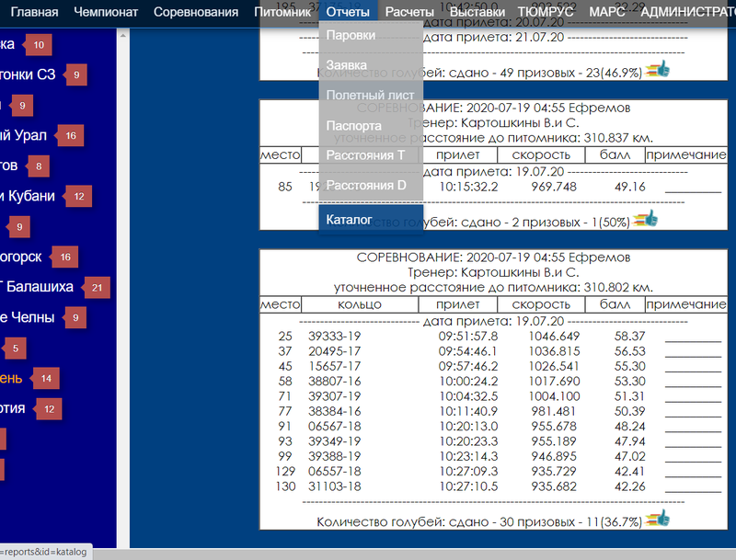Select Расстояния Т menu entry

coord(371,155)
